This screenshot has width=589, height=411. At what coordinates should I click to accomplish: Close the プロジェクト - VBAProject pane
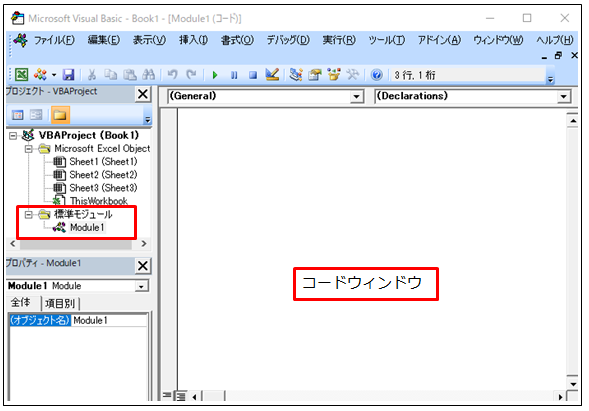pos(143,94)
